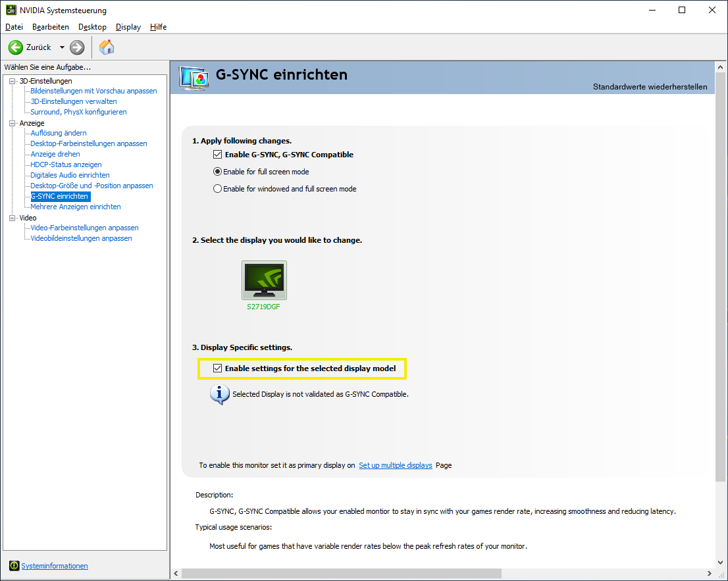The width and height of the screenshot is (728, 581).
Task: Select Enable for full screen mode
Action: (217, 172)
